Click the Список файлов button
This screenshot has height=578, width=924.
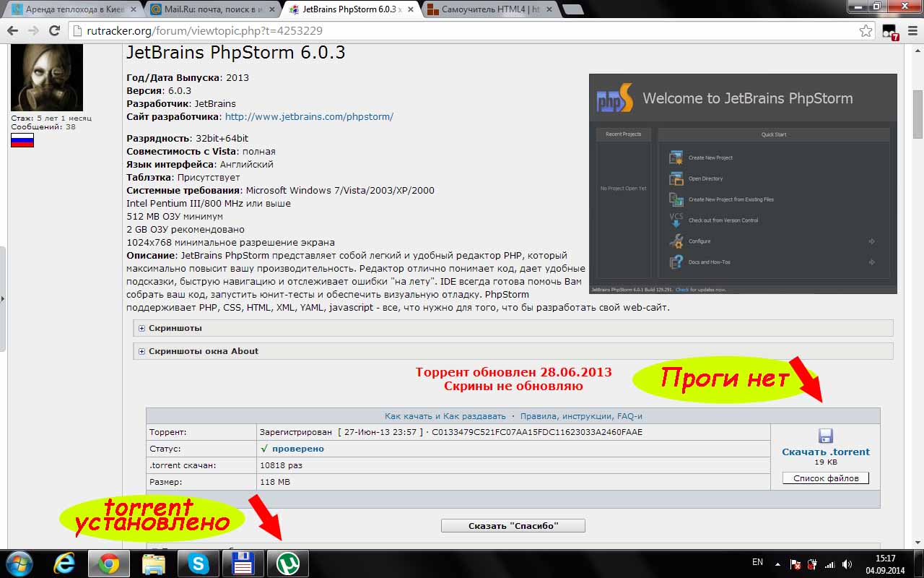click(826, 478)
